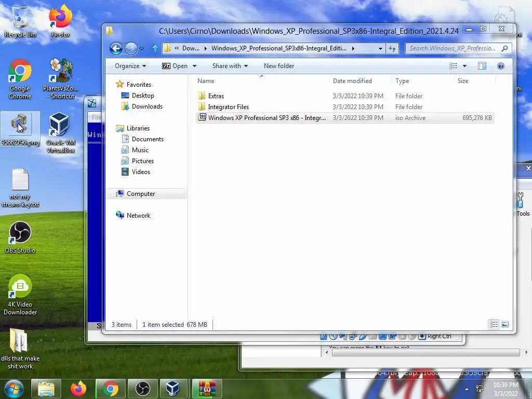Select the 95662796.png desktop file
The width and height of the screenshot is (532, 399).
tap(20, 129)
